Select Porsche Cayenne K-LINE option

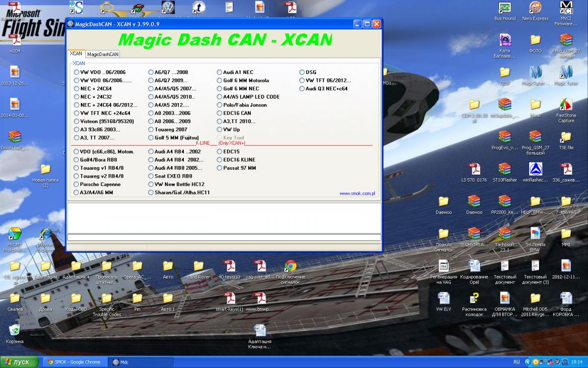pos(76,184)
